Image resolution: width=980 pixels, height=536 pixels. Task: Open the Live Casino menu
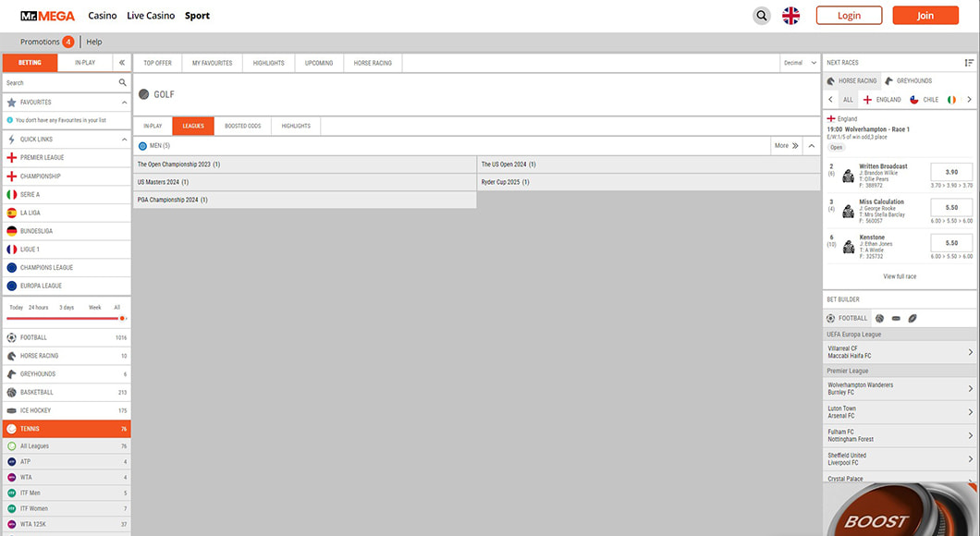[151, 16]
